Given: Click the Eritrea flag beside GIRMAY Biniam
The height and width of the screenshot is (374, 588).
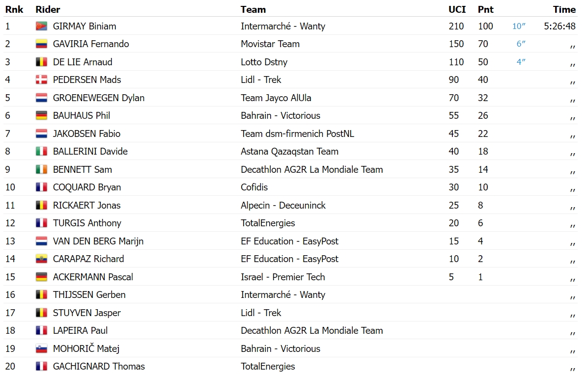Looking at the screenshot, I should click(x=41, y=26).
